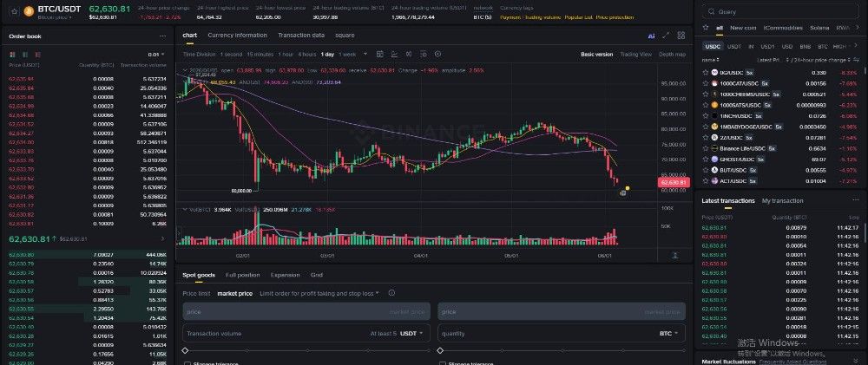The width and height of the screenshot is (868, 365).
Task: Set chart interval to 4 hours
Action: tap(306, 55)
